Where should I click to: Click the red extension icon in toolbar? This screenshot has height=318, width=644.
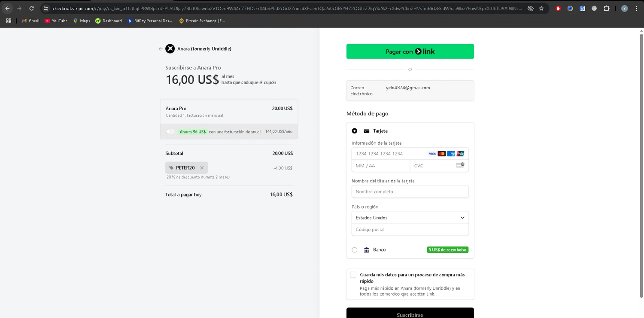coord(558,8)
